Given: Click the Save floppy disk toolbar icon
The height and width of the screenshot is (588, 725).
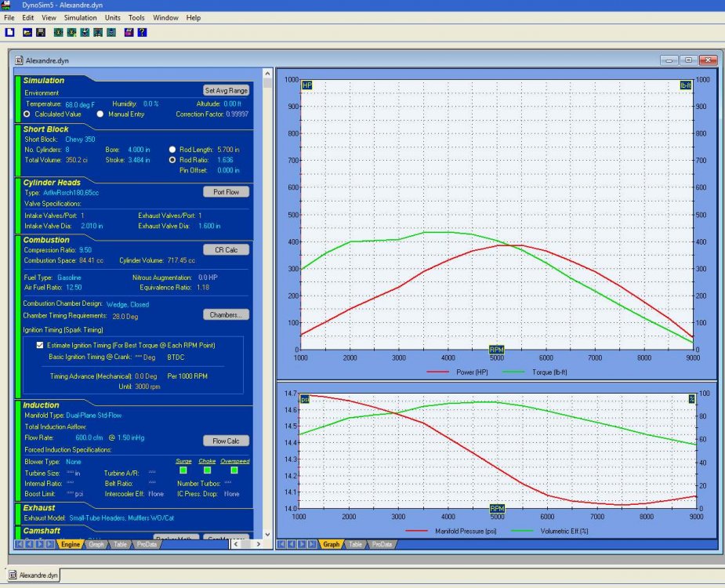Looking at the screenshot, I should [40, 33].
